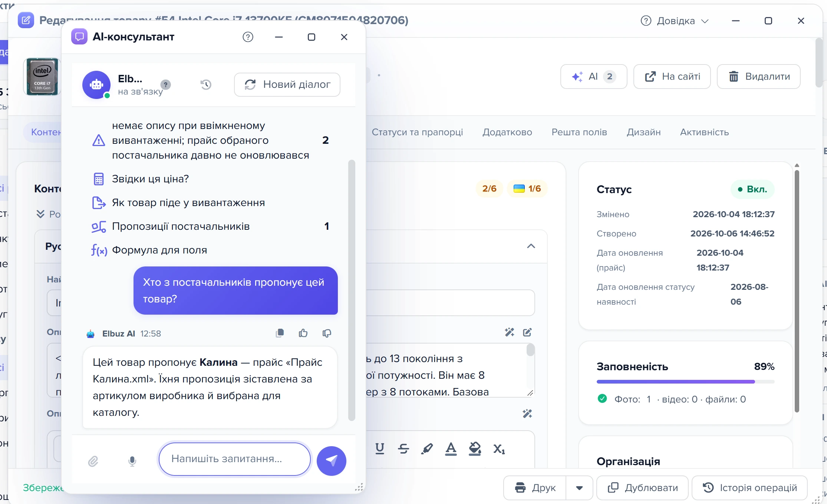Screen dimensions: 827x504
Task: Click the question badge near Elb name
Action: tap(166, 84)
